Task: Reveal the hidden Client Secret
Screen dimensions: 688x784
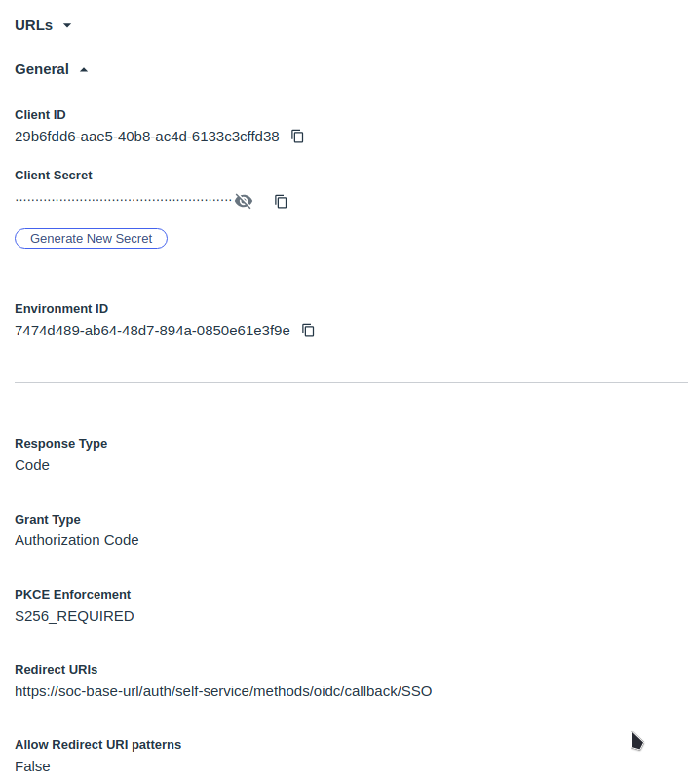Action: click(244, 201)
